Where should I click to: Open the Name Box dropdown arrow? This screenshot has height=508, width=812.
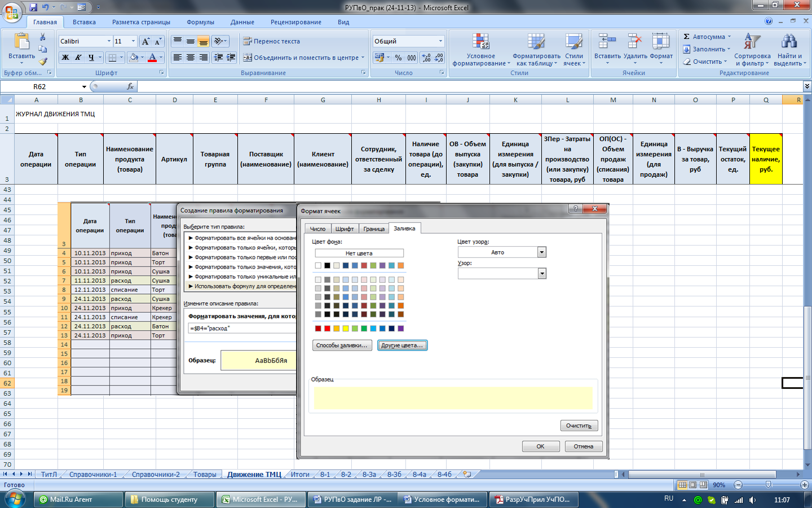click(x=84, y=86)
